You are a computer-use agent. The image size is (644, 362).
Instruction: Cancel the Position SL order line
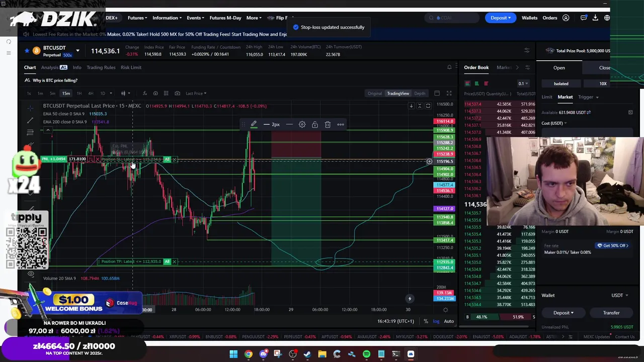point(174,159)
